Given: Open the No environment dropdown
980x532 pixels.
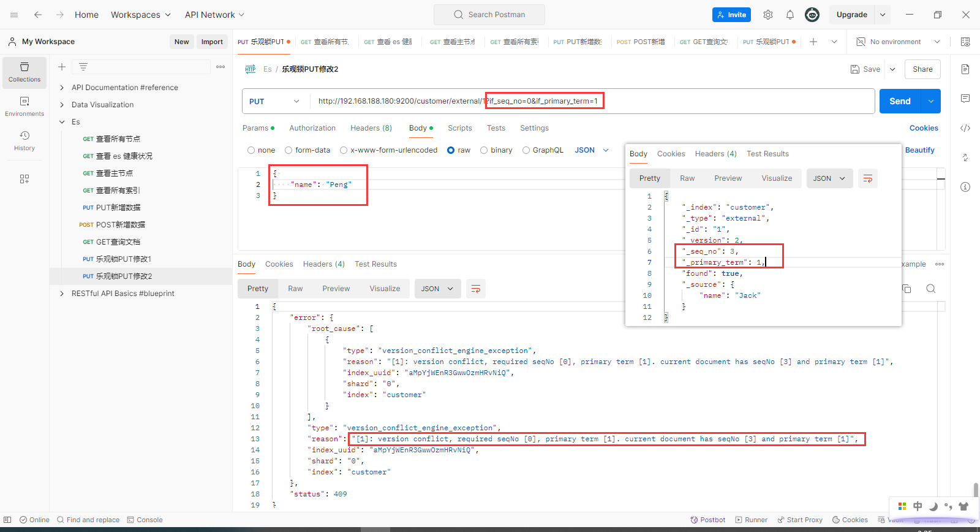Looking at the screenshot, I should (898, 42).
